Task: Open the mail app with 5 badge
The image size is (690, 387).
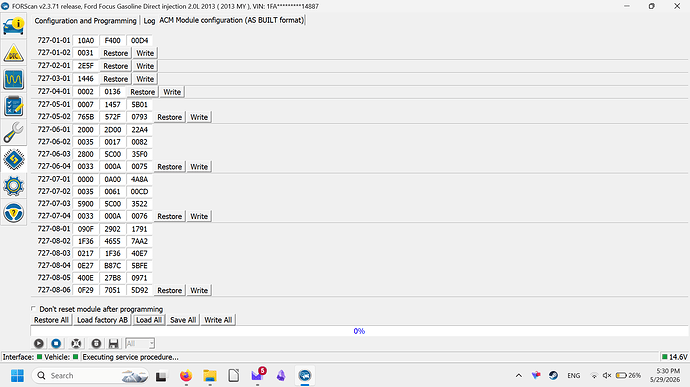Action: pos(257,375)
